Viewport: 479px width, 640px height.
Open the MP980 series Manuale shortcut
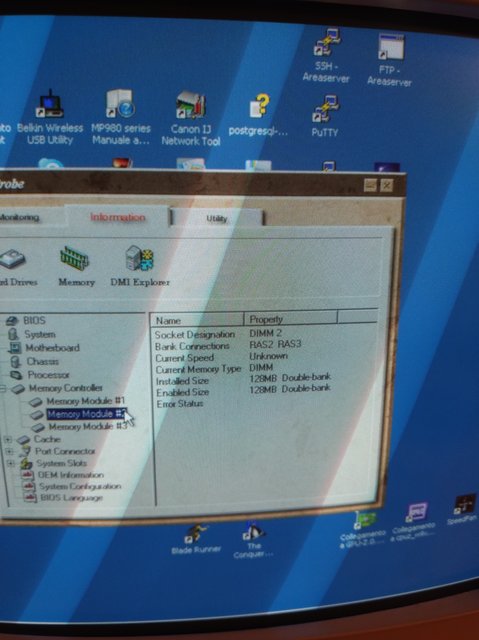coord(121,118)
